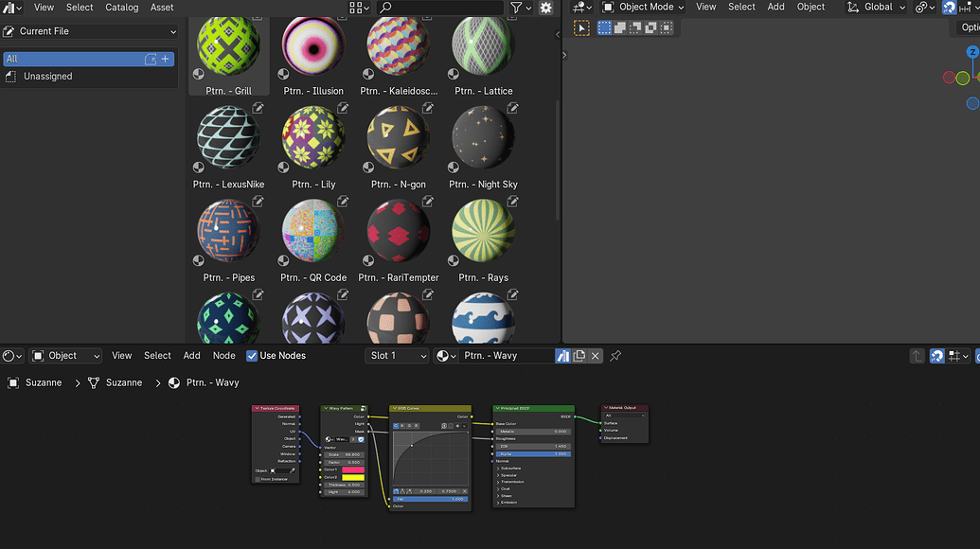This screenshot has height=549, width=980.
Task: Collapse asset browser side region arrow
Action: [558, 35]
